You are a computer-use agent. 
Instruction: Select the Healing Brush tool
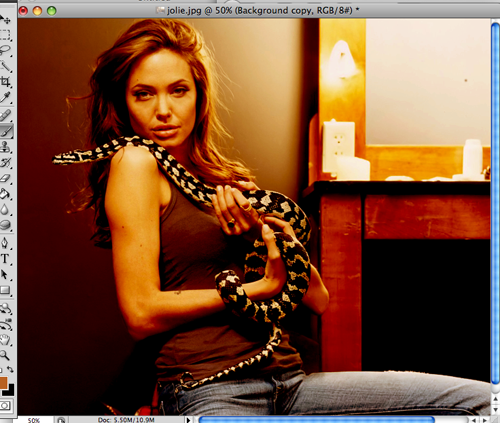pyautogui.click(x=5, y=115)
